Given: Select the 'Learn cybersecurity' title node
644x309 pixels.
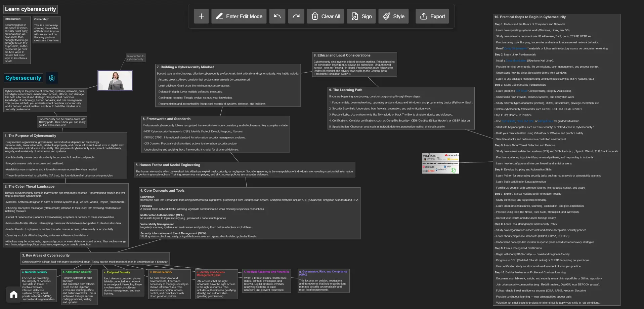Looking at the screenshot, I should (x=31, y=9).
